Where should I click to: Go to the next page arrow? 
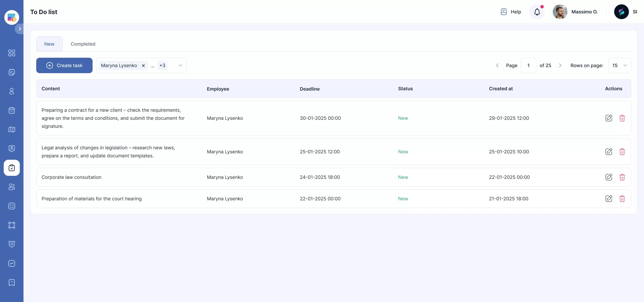coord(560,65)
